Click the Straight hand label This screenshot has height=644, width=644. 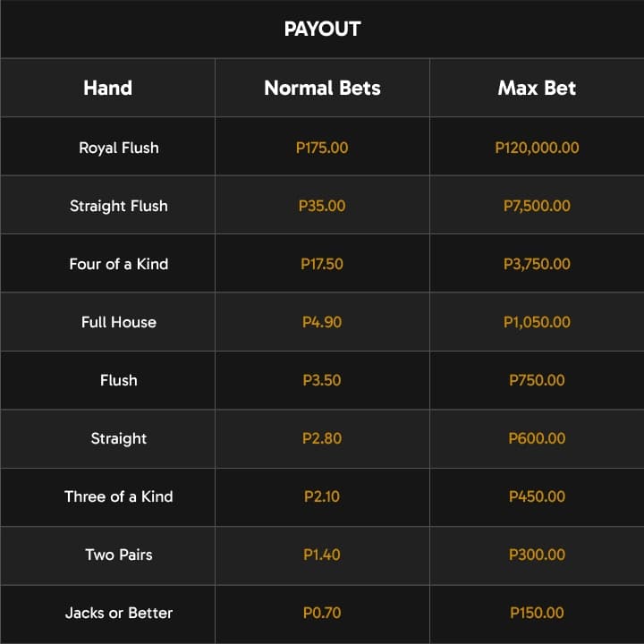click(x=119, y=438)
